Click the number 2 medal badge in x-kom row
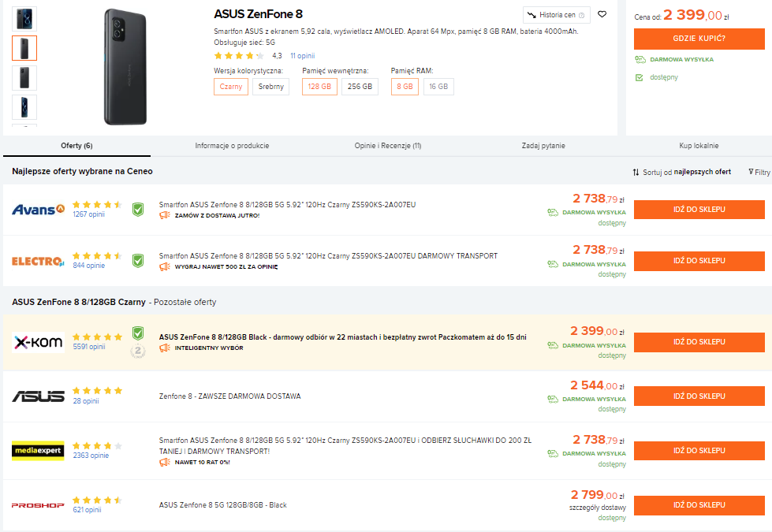 point(138,351)
